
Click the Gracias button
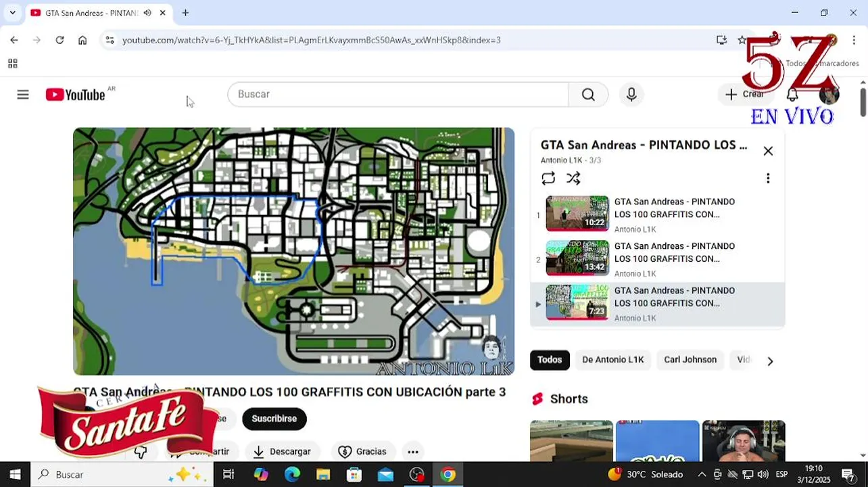pos(362,452)
